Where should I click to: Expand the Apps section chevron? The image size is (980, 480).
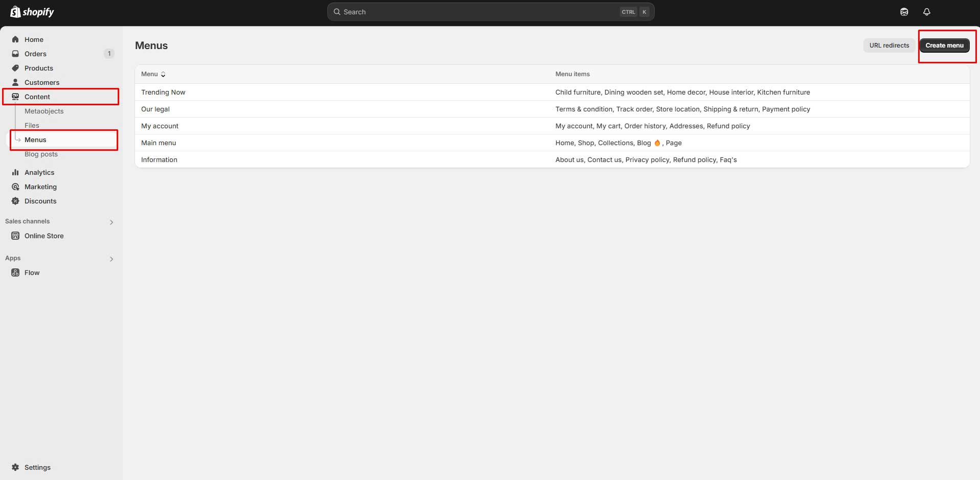(x=112, y=259)
